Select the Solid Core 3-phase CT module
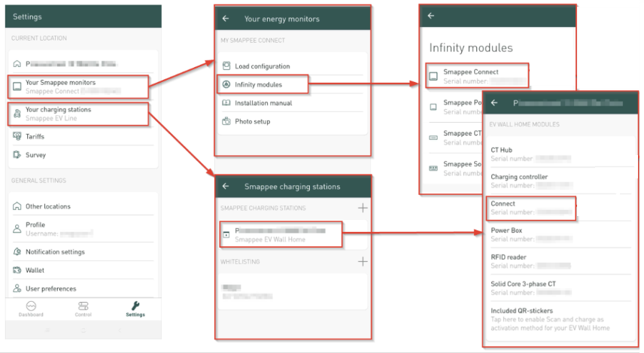The width and height of the screenshot is (644, 353). 560,288
